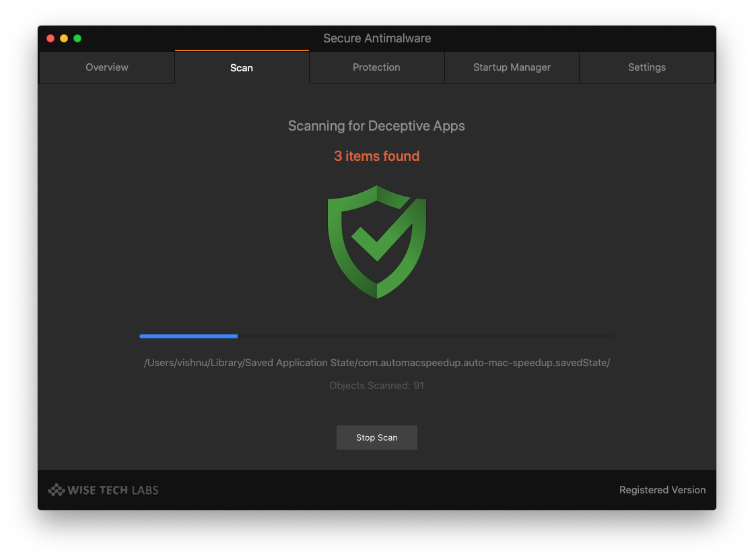The height and width of the screenshot is (560, 754).
Task: Click the Stop Scan button
Action: 377,438
